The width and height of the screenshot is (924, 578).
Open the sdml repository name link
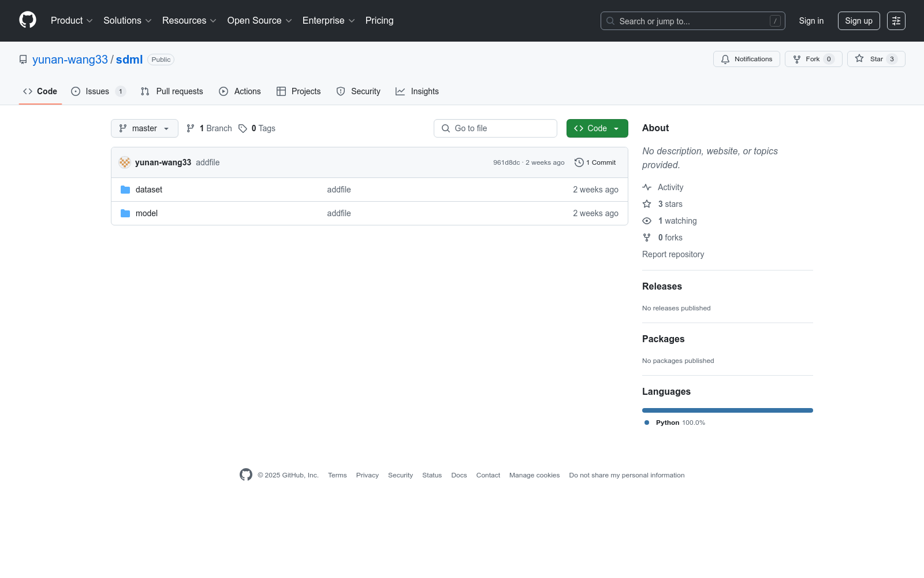[129, 60]
